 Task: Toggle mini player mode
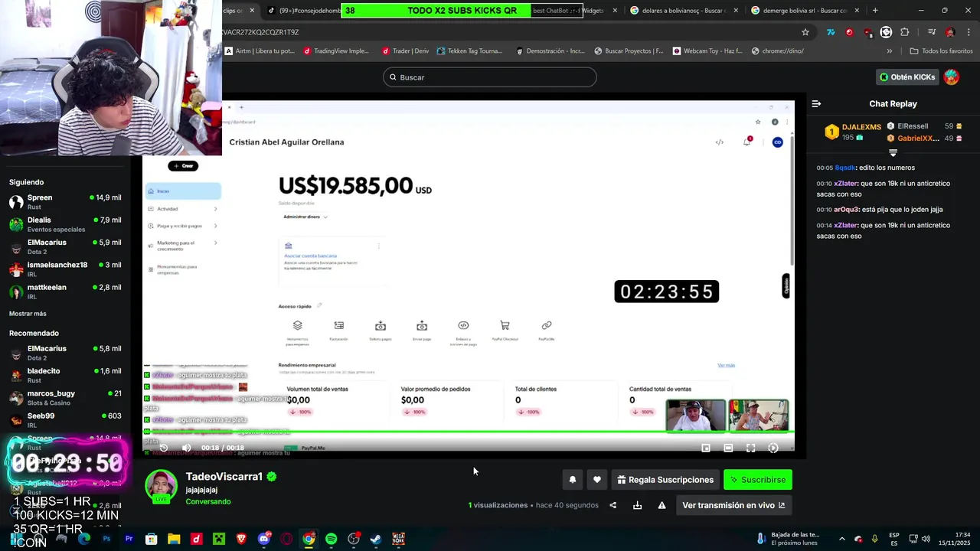tap(706, 448)
